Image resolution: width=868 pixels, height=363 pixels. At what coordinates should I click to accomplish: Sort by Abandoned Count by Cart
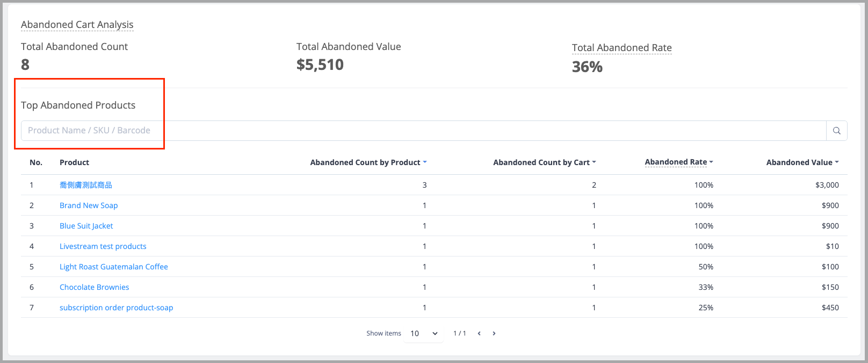545,162
